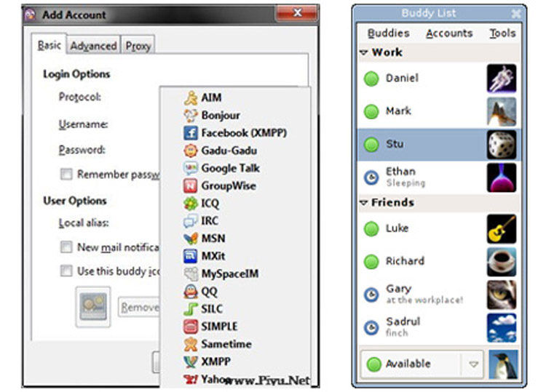Pick the ICQ flower icon
Viewport: 546px width, 392px height.
[191, 203]
